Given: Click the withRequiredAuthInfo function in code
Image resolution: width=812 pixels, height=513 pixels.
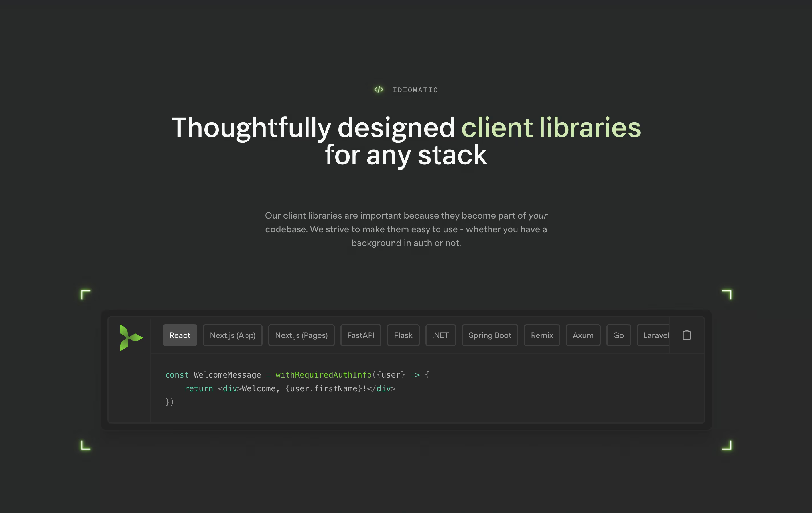Looking at the screenshot, I should (x=323, y=374).
